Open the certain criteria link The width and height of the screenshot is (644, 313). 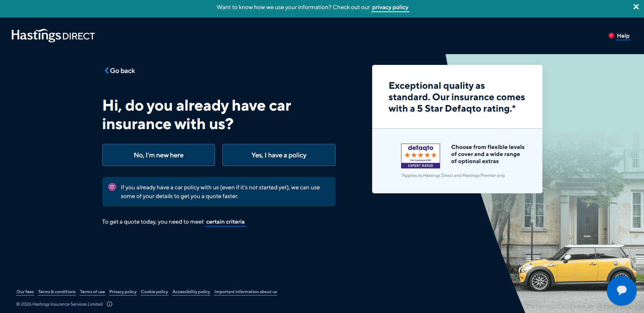[x=225, y=222]
